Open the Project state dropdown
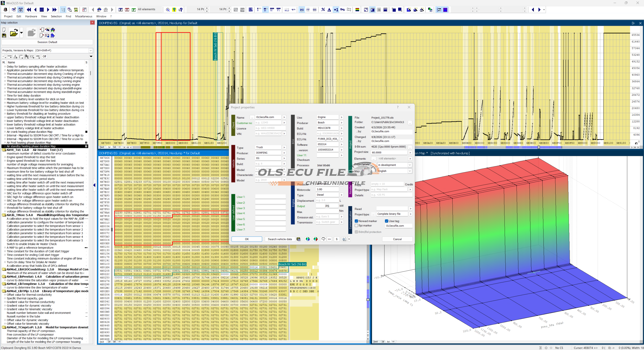644x350 pixels. [x=410, y=165]
